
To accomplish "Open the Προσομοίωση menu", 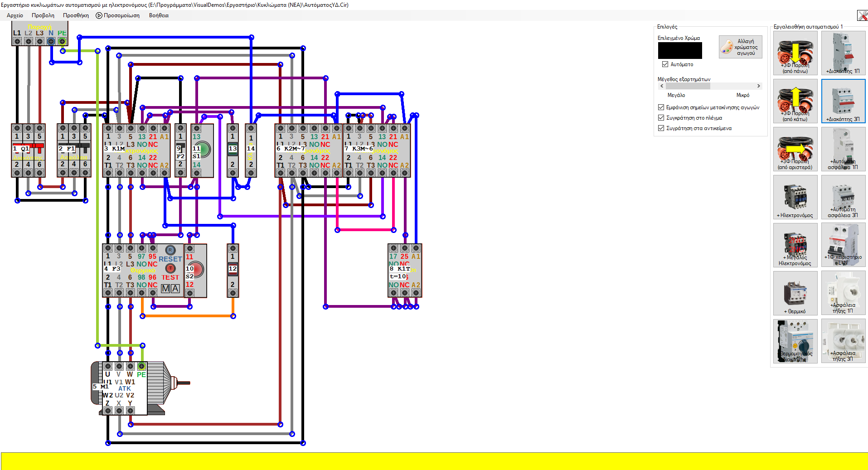I will click(118, 15).
